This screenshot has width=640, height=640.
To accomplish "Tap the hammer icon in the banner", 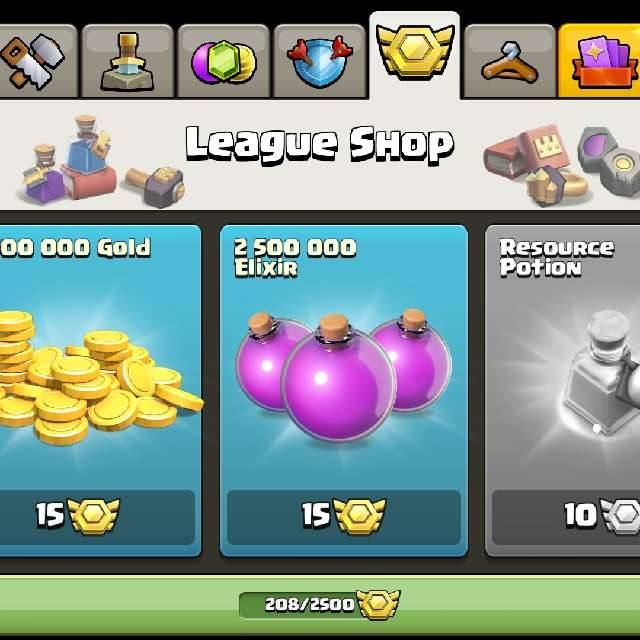I will tap(156, 186).
